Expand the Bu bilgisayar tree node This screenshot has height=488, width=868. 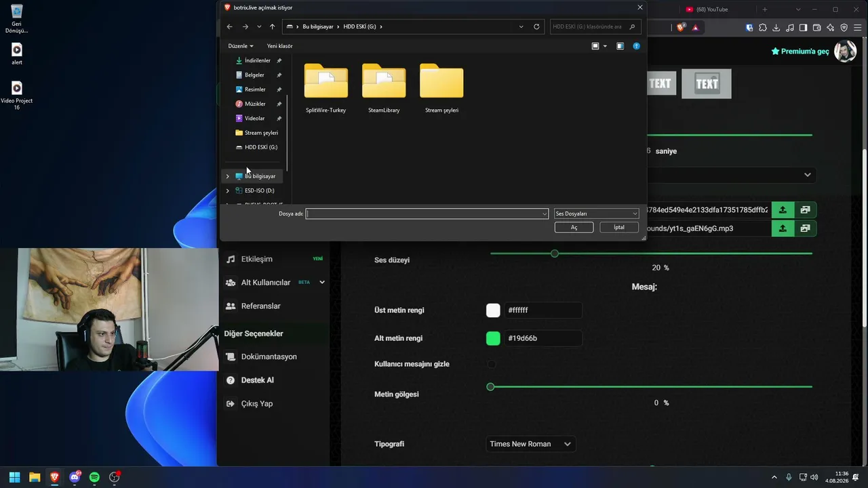click(x=228, y=176)
